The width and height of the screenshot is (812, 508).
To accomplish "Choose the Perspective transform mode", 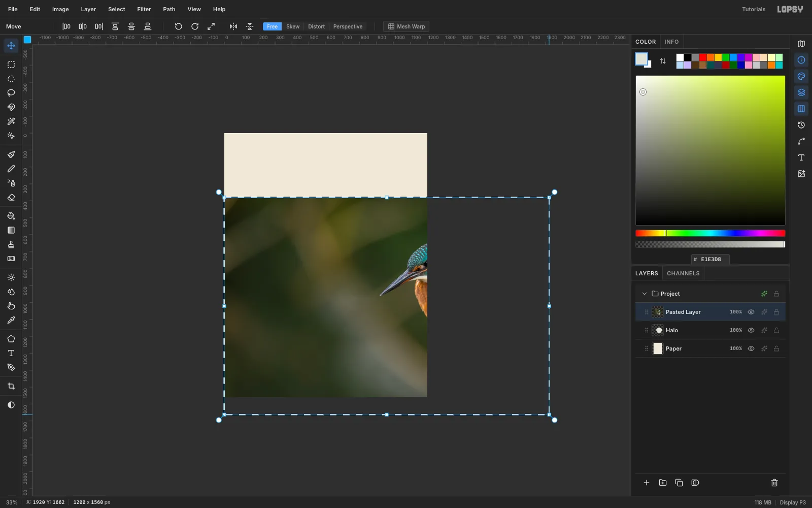I will tap(348, 26).
